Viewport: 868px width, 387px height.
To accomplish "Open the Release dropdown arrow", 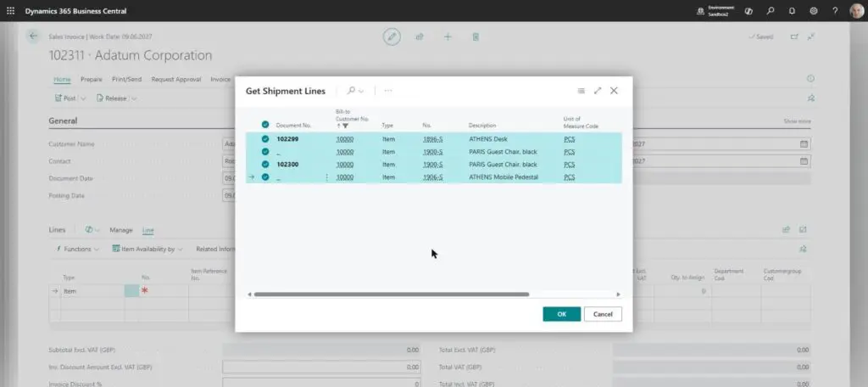I will (x=134, y=98).
